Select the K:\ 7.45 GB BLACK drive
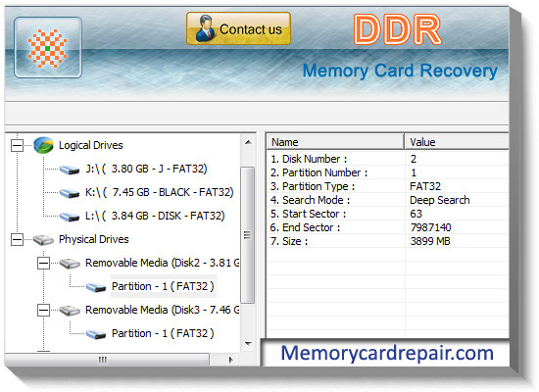 click(x=159, y=192)
